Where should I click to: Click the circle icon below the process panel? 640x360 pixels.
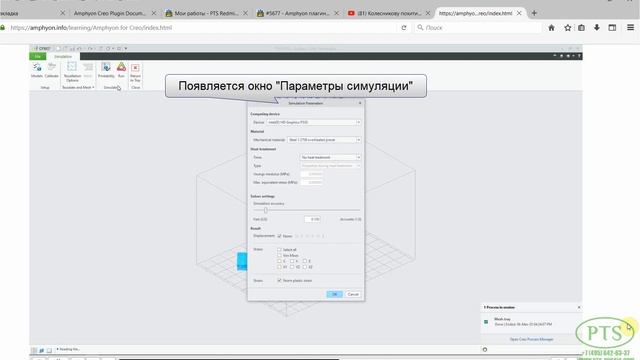click(x=484, y=349)
